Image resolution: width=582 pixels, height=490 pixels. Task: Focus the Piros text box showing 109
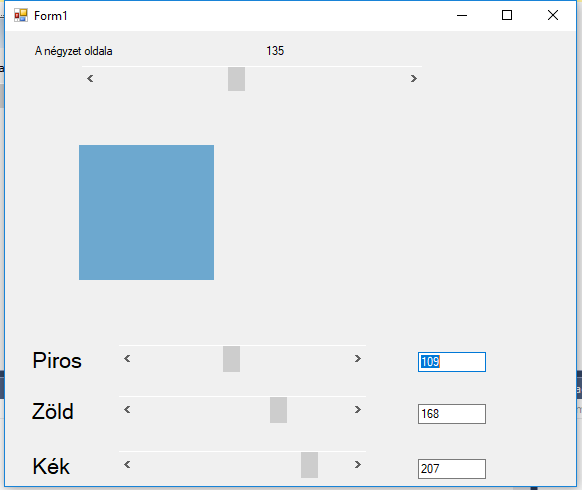(x=452, y=362)
